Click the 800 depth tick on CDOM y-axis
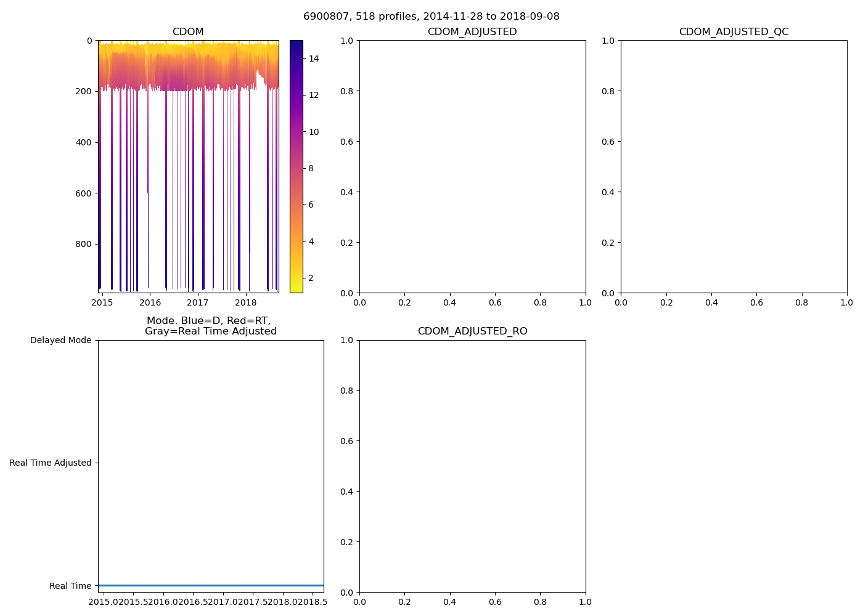Image resolution: width=863 pixels, height=616 pixels. 83,244
